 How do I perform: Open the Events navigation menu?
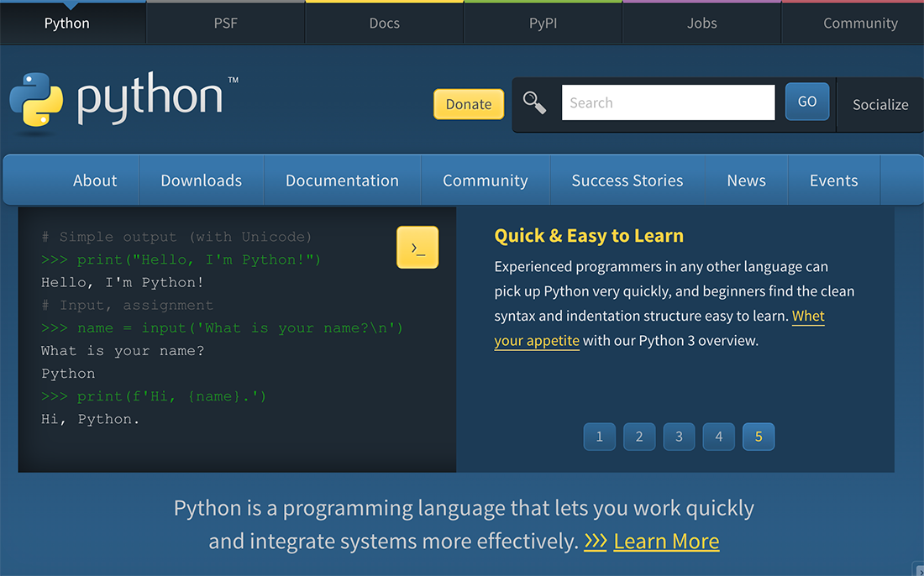(x=834, y=181)
